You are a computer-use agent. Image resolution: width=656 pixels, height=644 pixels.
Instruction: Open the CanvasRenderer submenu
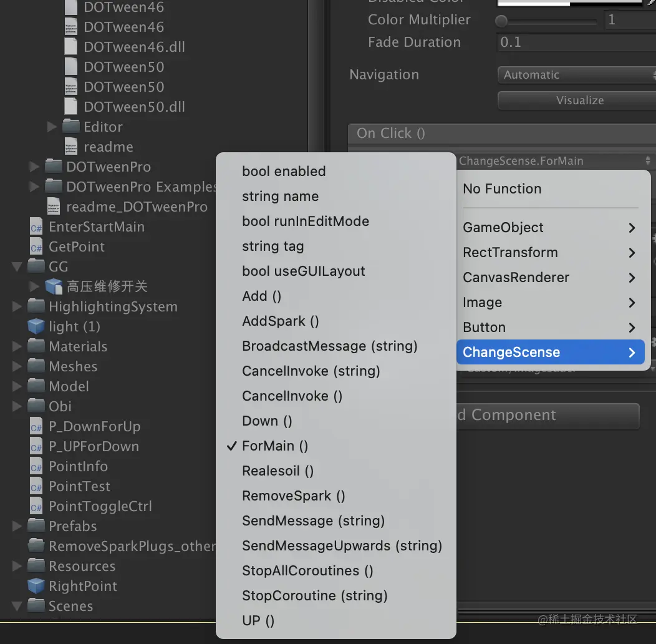550,277
